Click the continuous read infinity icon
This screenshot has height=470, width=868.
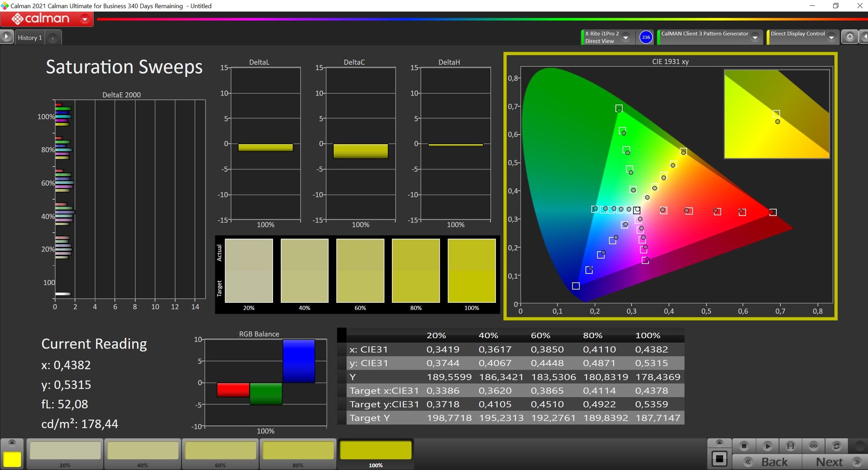tap(813, 446)
